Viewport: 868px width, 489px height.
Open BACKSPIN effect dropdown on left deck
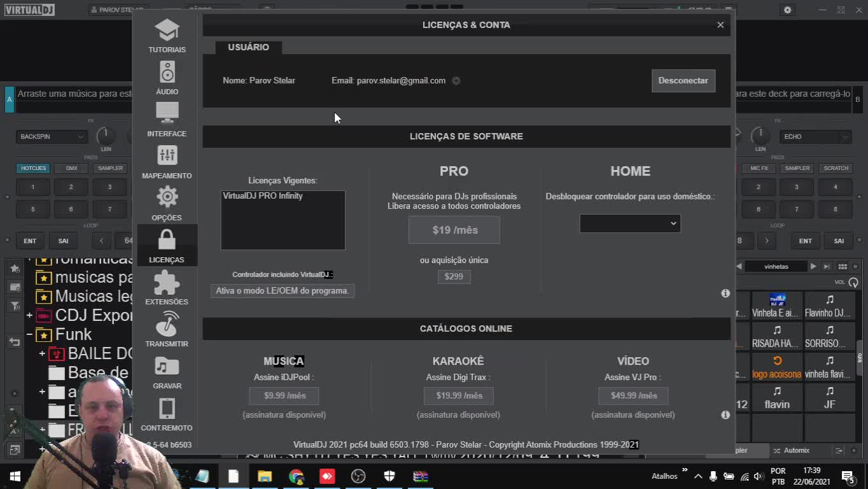click(52, 136)
